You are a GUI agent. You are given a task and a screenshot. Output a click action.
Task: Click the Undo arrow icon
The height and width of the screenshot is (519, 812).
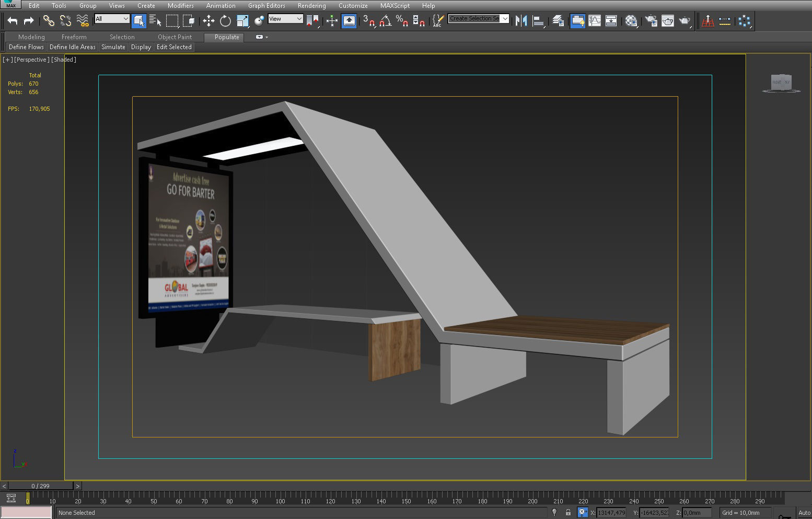click(x=13, y=21)
